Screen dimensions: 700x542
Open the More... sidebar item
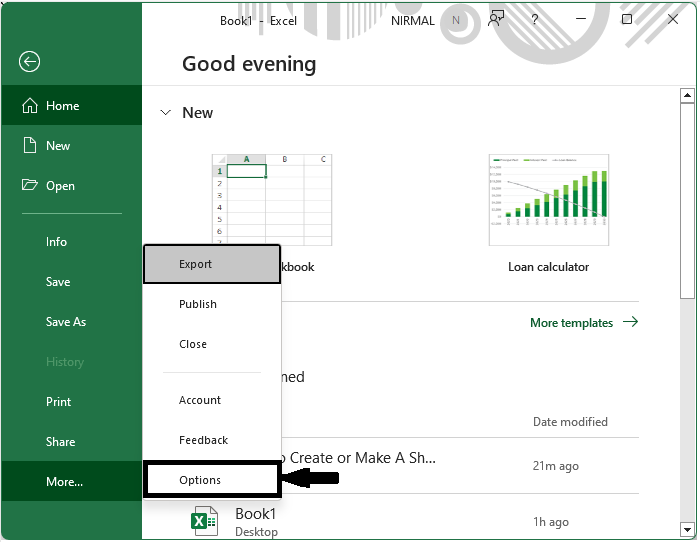click(71, 481)
